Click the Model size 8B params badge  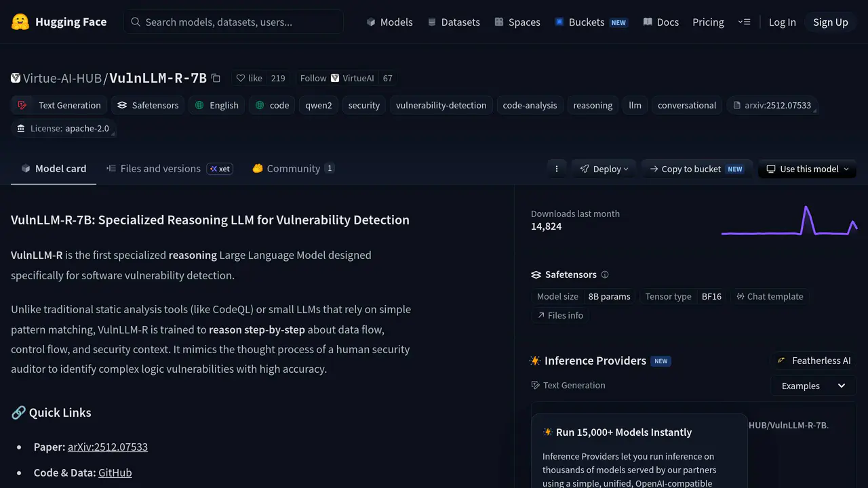point(584,296)
